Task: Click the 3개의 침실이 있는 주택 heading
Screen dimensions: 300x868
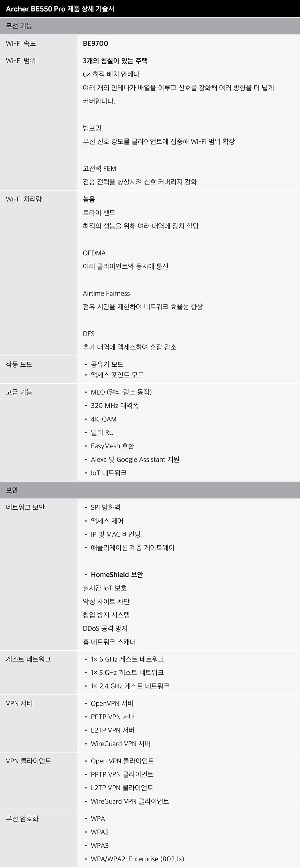Action: pos(115,61)
